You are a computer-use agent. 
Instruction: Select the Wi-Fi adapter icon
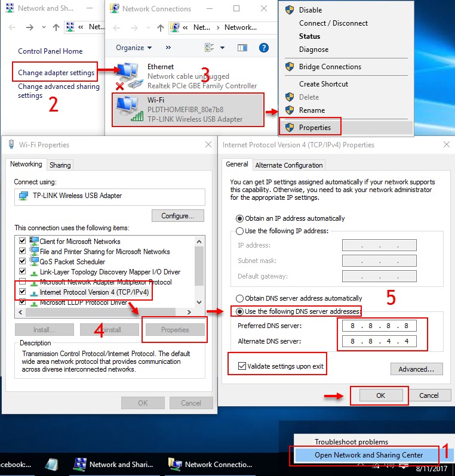click(130, 110)
